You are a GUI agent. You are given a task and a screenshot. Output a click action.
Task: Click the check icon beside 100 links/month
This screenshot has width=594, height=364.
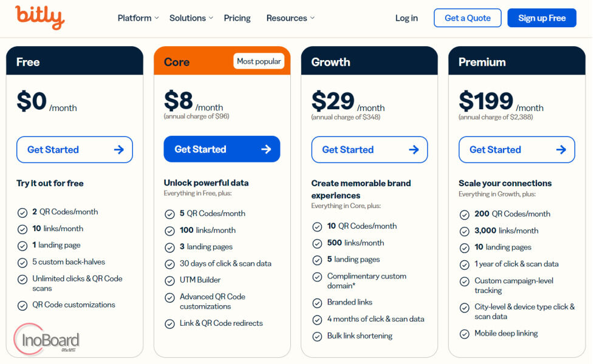[169, 231]
